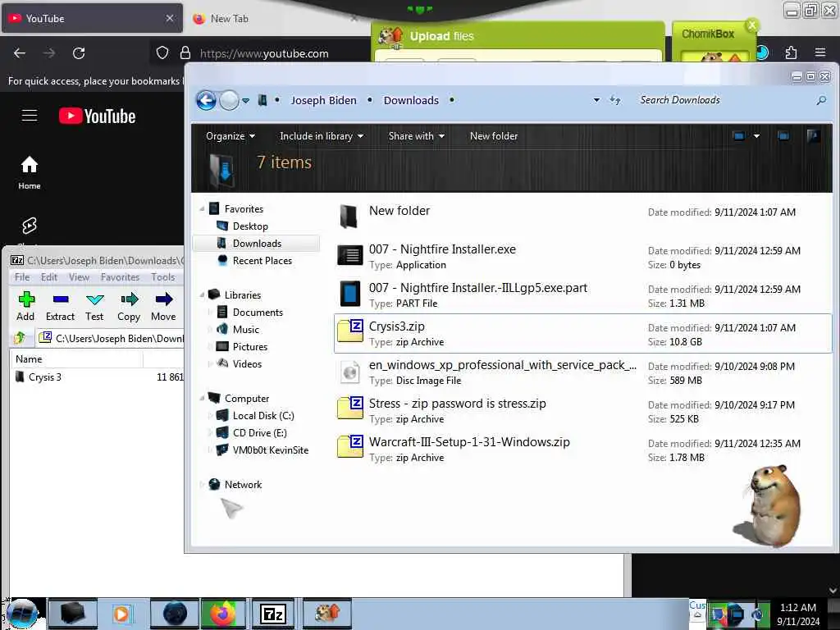Select Local Disk (C:) in the tree
This screenshot has height=630, width=840.
pos(263,416)
